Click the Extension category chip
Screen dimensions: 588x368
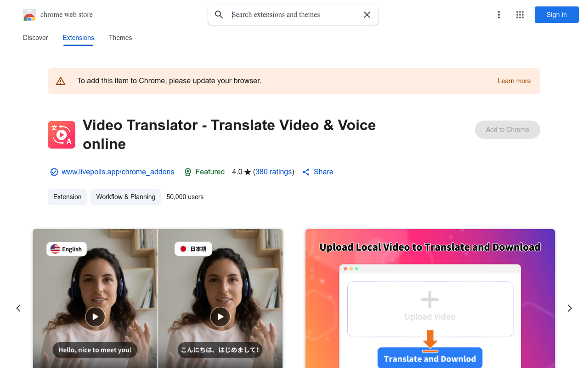67,197
